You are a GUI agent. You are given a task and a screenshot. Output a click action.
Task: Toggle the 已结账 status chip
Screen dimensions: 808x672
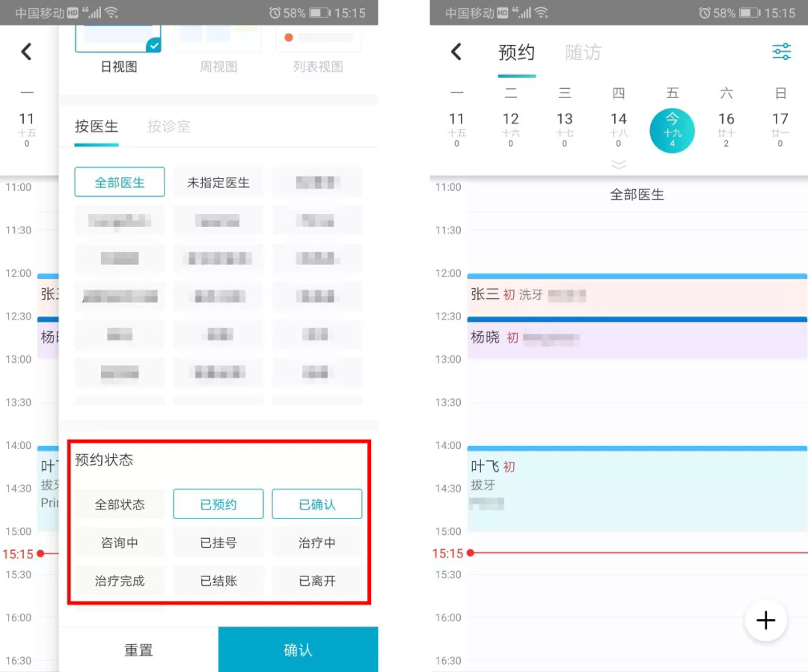(x=218, y=581)
